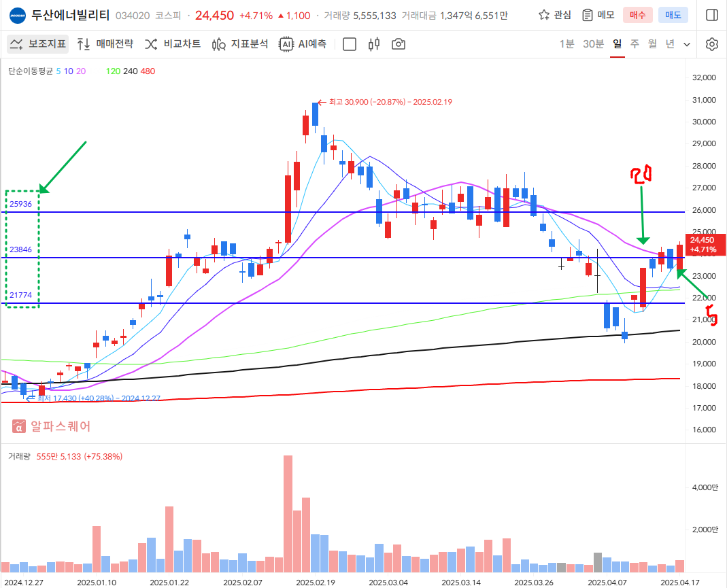727x588 pixels.
Task: Click the +4.71% change in header
Action: pos(256,16)
